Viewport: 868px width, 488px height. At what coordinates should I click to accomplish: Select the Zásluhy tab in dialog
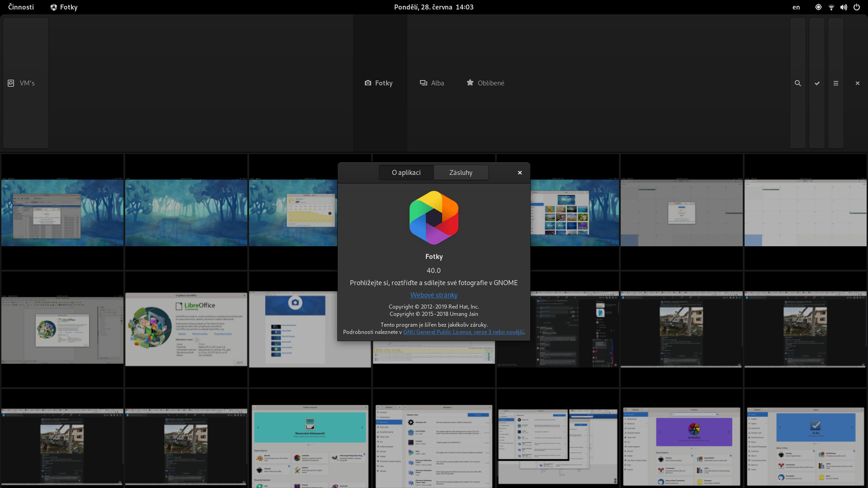click(x=461, y=173)
